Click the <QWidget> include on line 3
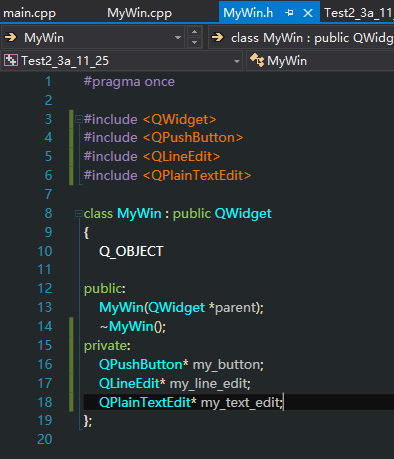 click(180, 120)
